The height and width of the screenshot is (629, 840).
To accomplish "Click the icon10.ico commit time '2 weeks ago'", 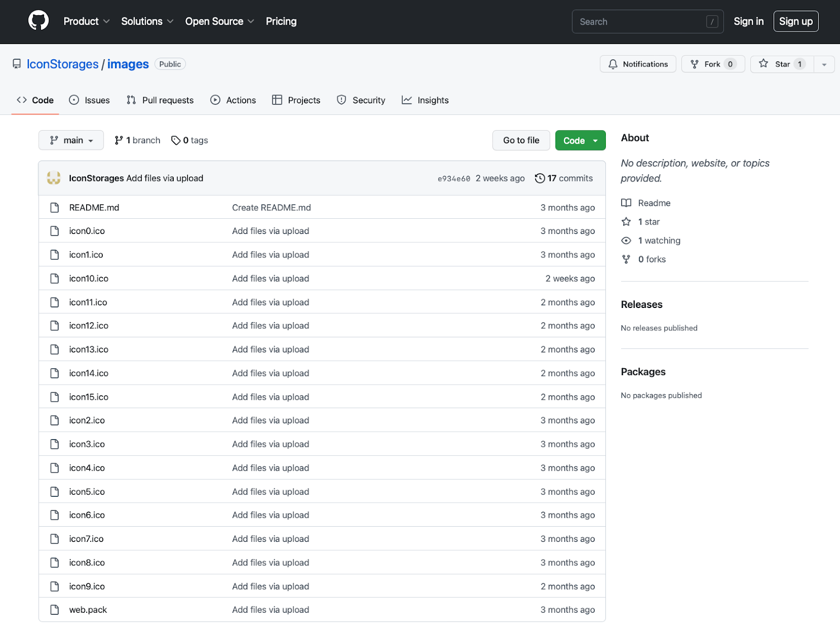I will click(570, 279).
